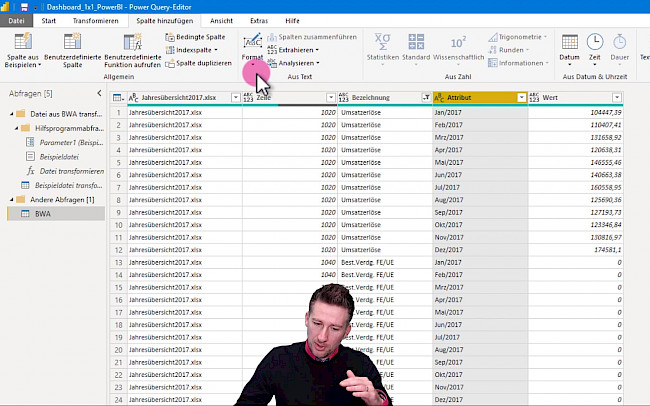Open the Ansicht ribbon tab
Viewport: 650px width, 406px height.
click(x=222, y=20)
